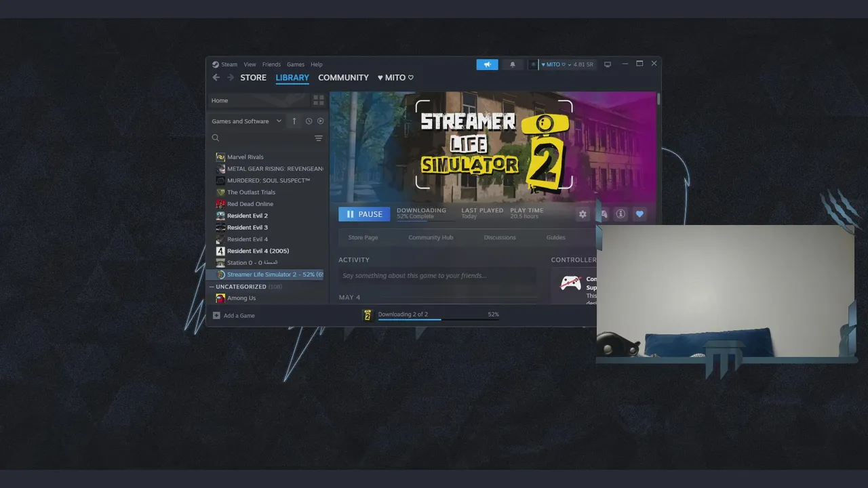Screen dimensions: 868x488
Task: Click the controller support icon
Action: (x=571, y=283)
